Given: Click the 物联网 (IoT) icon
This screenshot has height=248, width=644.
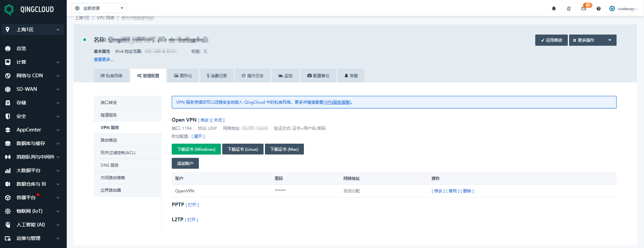Looking at the screenshot, I should tap(8, 211).
